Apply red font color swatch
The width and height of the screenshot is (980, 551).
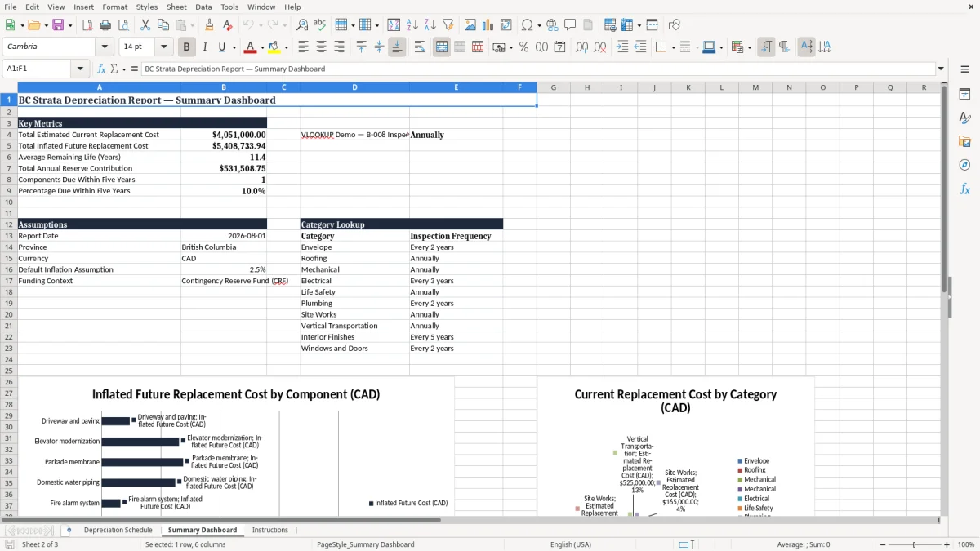[x=250, y=47]
